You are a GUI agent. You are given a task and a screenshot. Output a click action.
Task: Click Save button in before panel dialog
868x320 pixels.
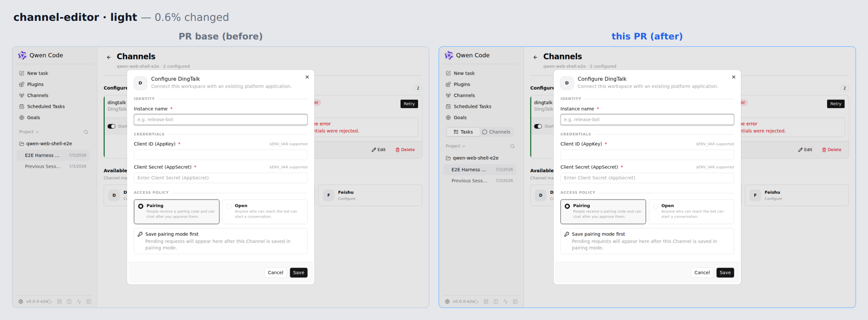(299, 273)
